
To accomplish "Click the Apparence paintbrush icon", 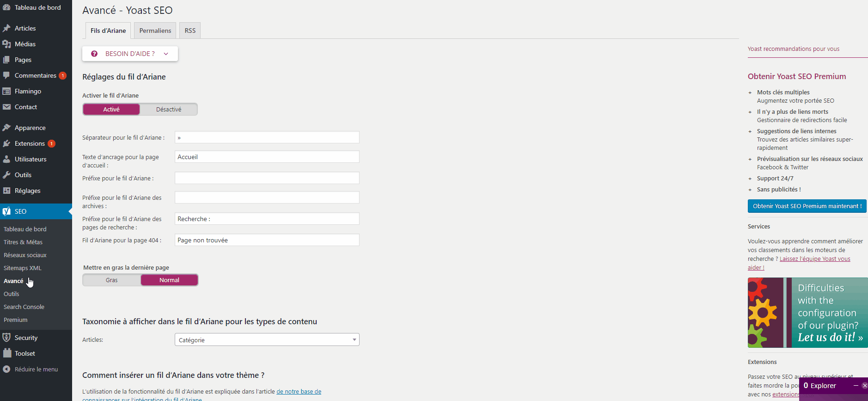I will click(x=6, y=128).
